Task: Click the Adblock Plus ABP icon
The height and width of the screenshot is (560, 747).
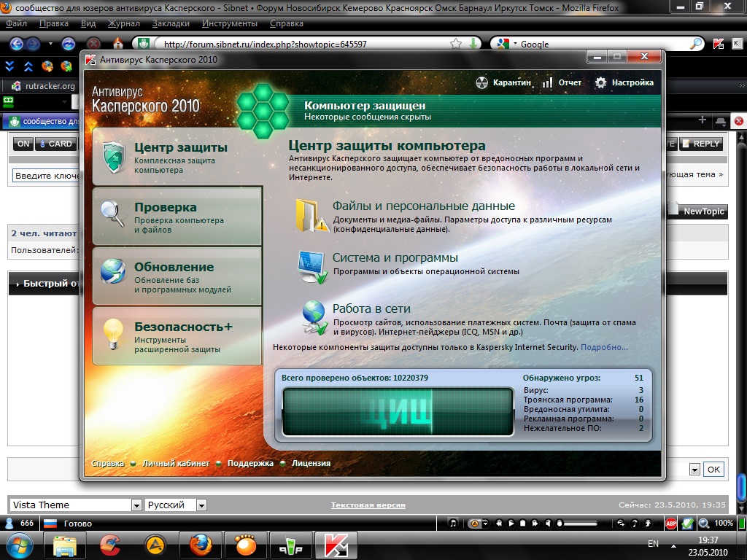Action: click(671, 524)
